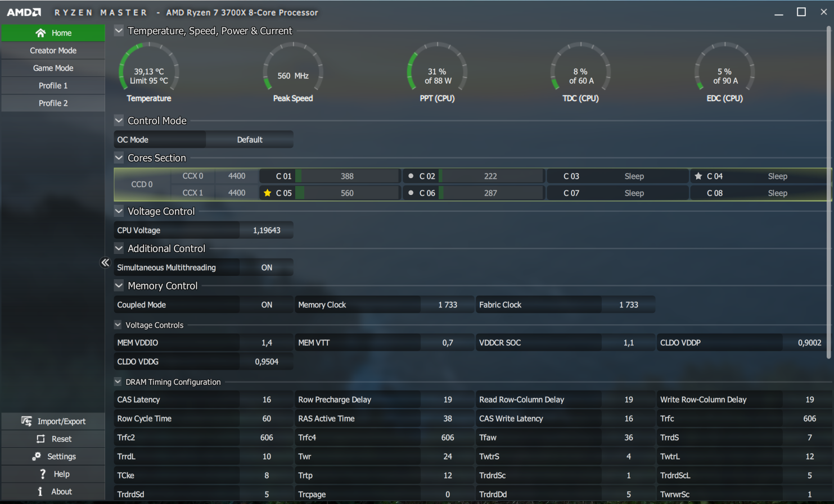The image size is (834, 504).
Task: Click the Fabric Clock value field
Action: 629,305
